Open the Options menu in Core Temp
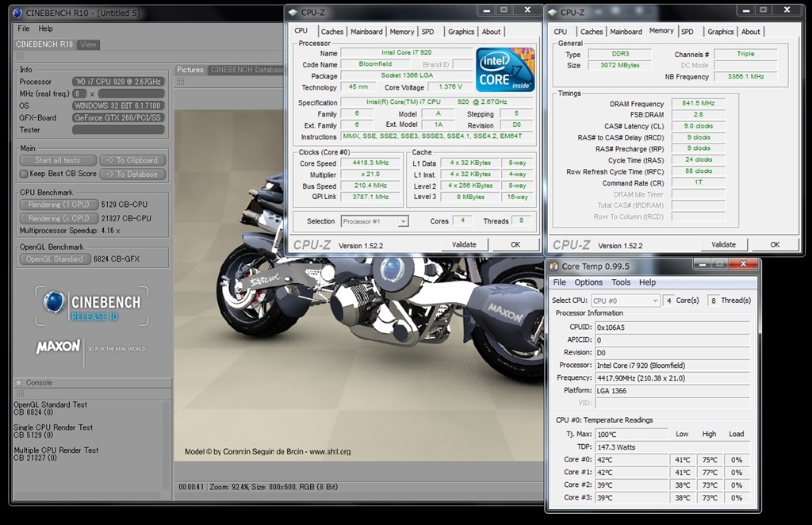Image resolution: width=812 pixels, height=525 pixels. click(588, 282)
